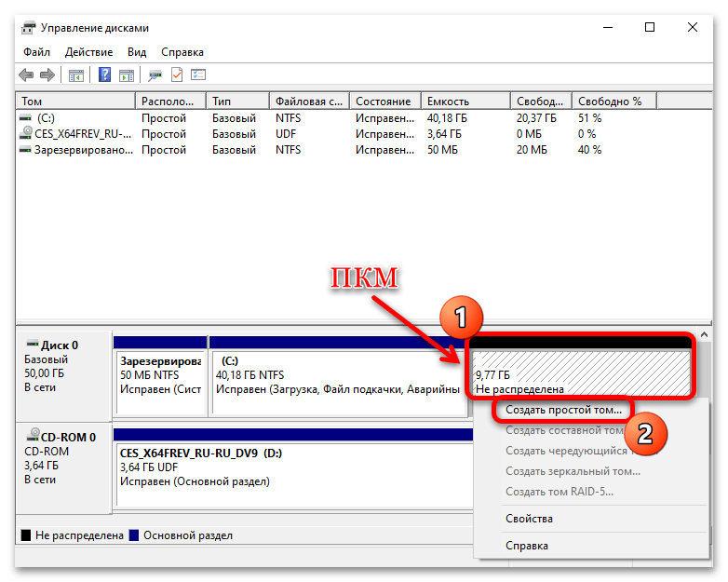This screenshot has width=728, height=582.
Task: Sort by the Располо... column header
Action: tap(170, 102)
